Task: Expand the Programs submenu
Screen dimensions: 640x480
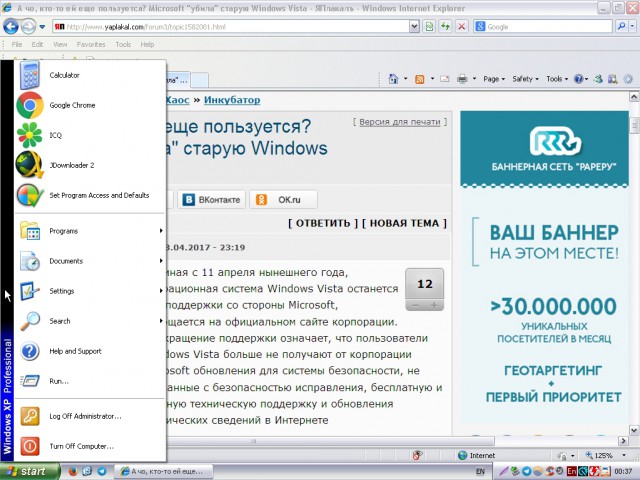Action: click(x=90, y=231)
